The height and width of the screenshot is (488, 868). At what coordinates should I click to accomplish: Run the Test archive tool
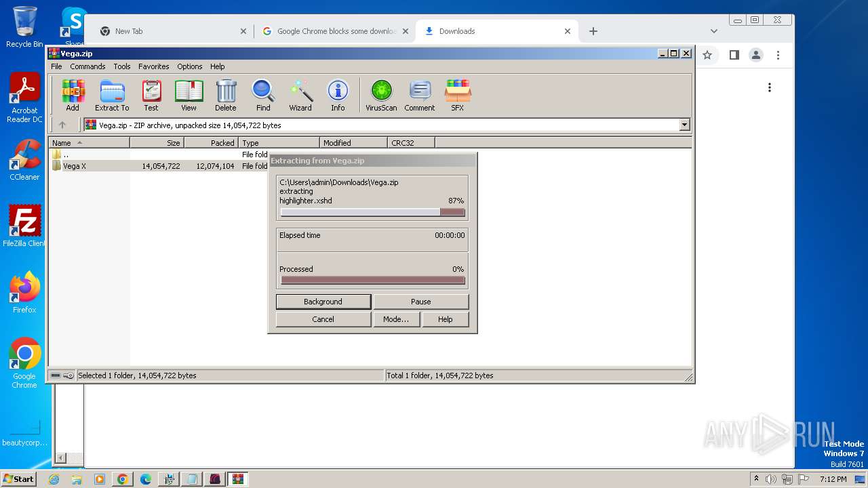pyautogui.click(x=151, y=95)
